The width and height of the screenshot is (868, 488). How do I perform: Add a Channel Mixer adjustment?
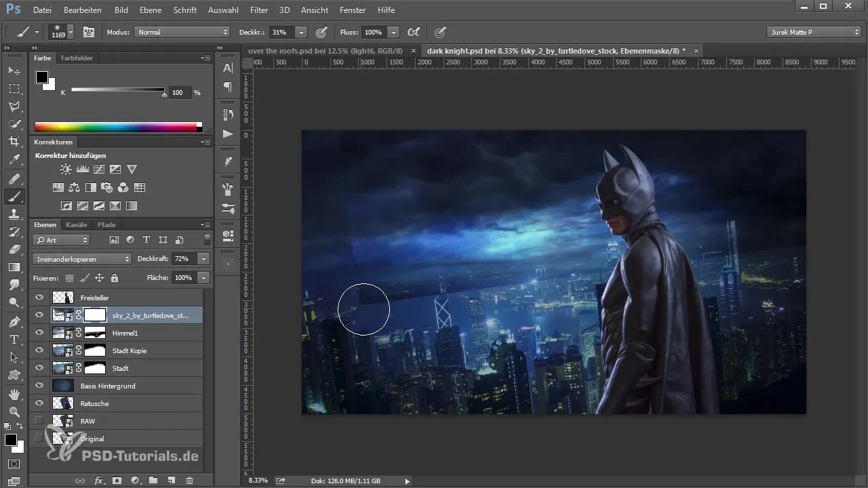coord(123,188)
